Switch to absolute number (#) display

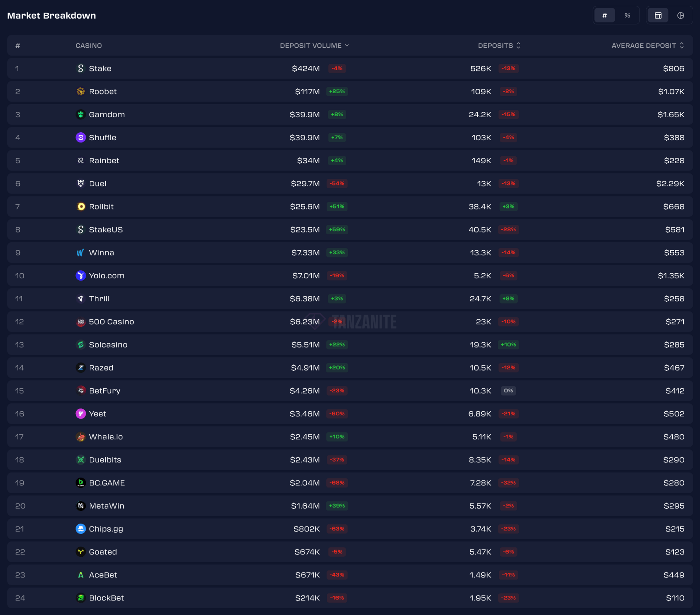pos(604,15)
